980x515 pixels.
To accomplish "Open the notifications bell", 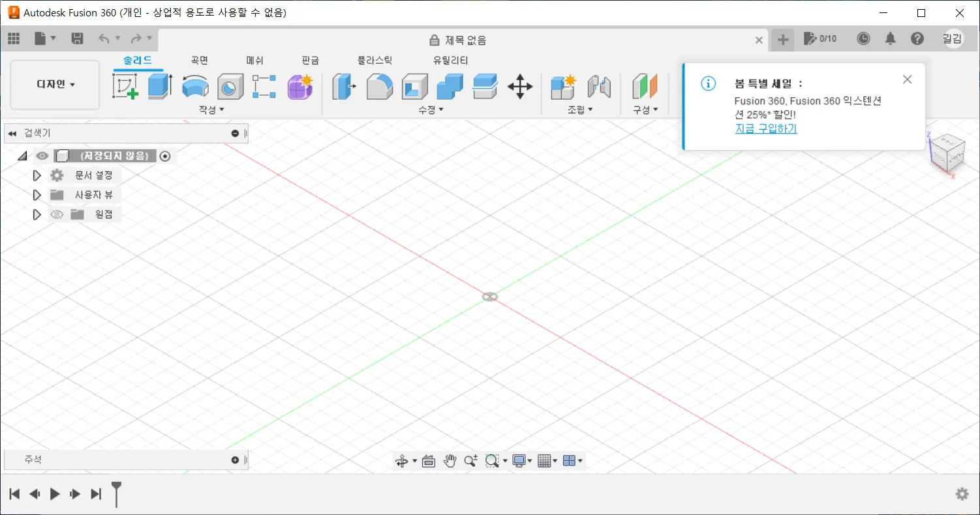I will pos(891,39).
